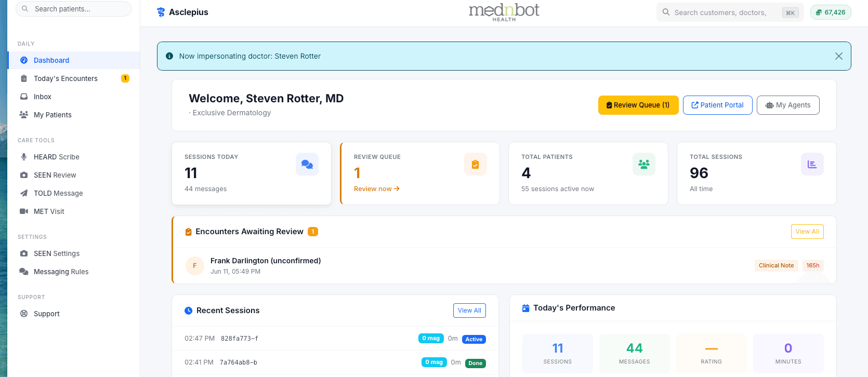
Task: Click the Total Sessions card
Action: coord(757,173)
